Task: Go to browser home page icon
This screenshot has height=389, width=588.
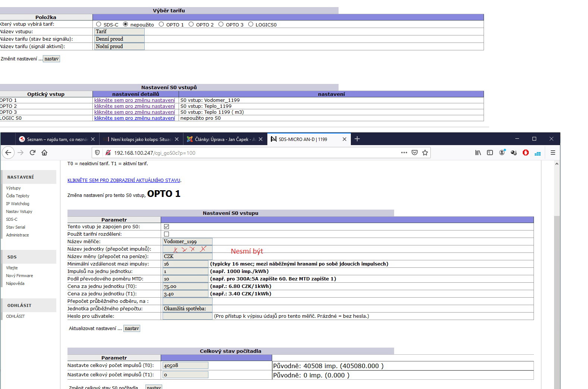Action: point(44,153)
